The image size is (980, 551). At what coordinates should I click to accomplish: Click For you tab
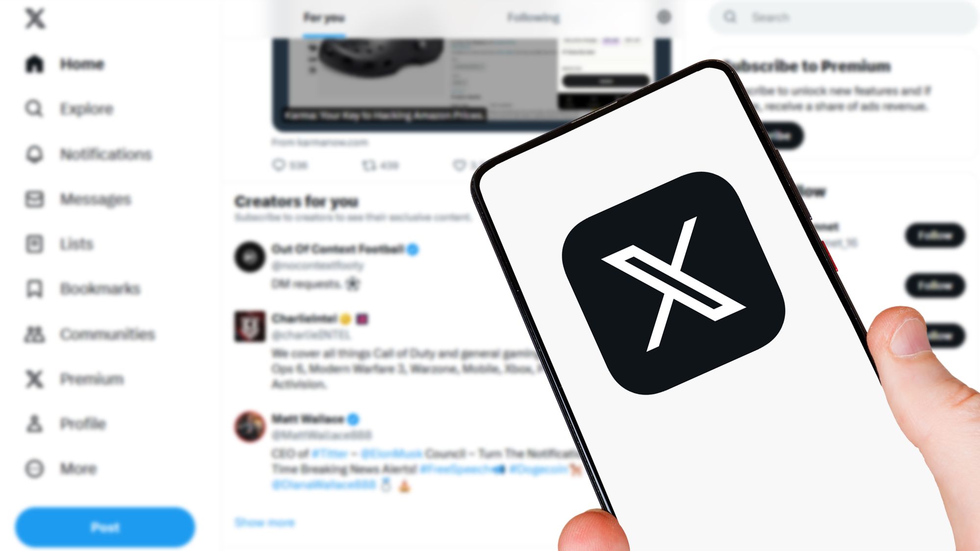(321, 17)
